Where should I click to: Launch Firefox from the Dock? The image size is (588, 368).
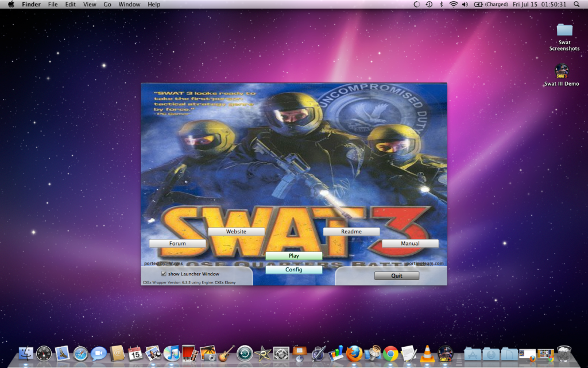click(354, 354)
